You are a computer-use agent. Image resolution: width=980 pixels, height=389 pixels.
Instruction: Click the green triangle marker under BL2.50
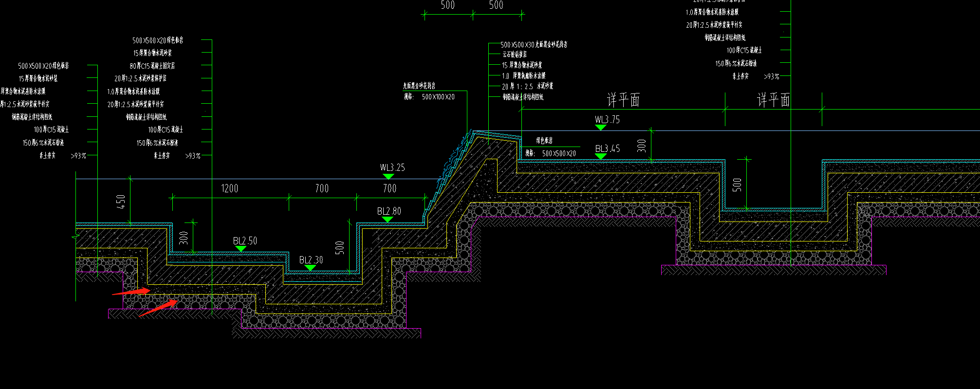point(240,249)
